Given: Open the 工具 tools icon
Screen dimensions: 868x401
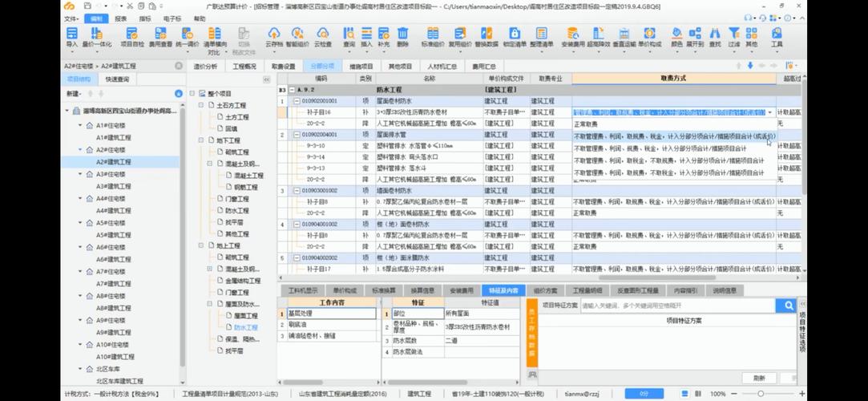Looking at the screenshot, I should tap(777, 33).
